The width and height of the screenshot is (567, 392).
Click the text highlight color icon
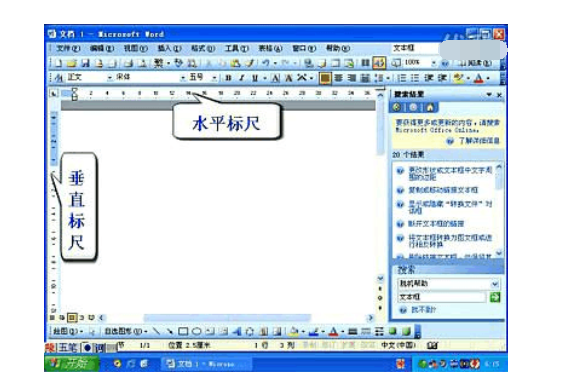pos(459,78)
